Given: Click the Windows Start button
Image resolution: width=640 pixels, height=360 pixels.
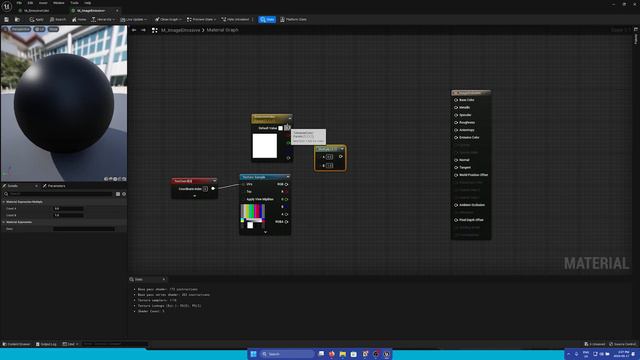Looking at the screenshot, I should click(x=253, y=354).
